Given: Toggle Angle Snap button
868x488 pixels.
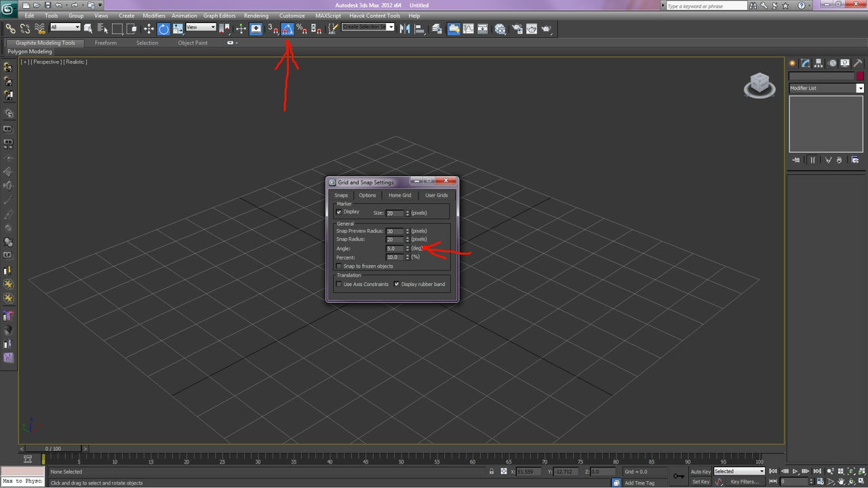Looking at the screenshot, I should [288, 28].
